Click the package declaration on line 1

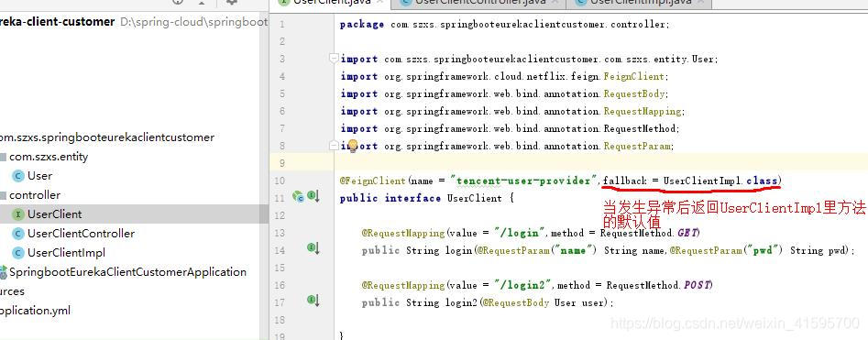(505, 25)
